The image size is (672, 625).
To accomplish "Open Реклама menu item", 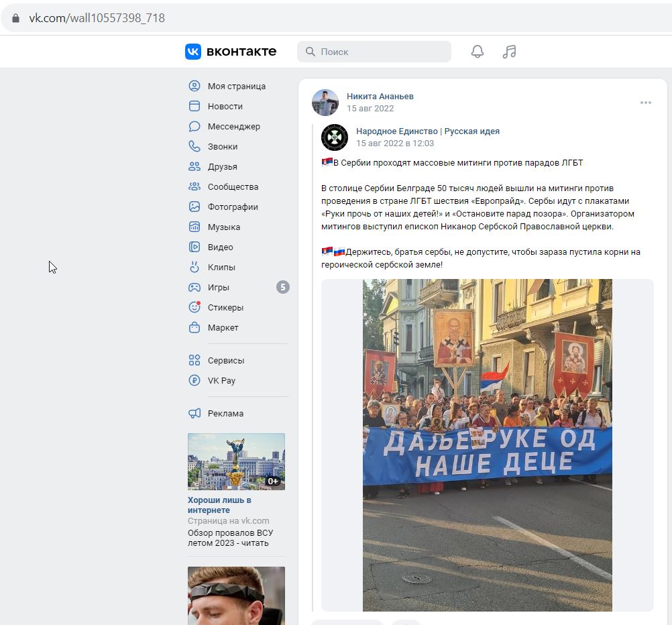I will [225, 414].
